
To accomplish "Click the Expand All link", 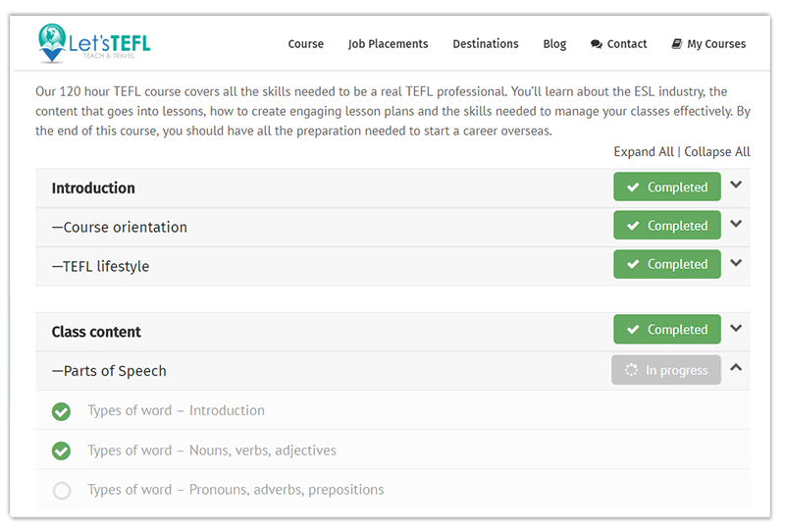I will click(644, 152).
